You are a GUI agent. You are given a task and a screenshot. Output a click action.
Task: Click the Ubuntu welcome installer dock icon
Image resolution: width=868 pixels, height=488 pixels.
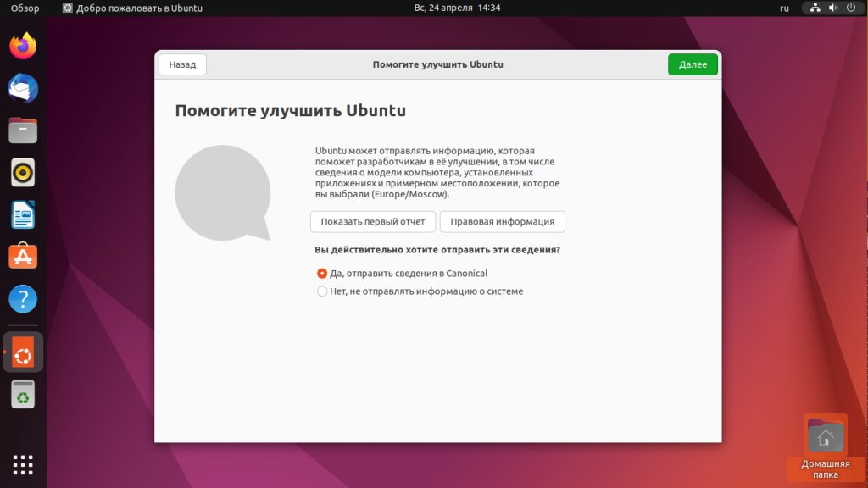[x=23, y=352]
